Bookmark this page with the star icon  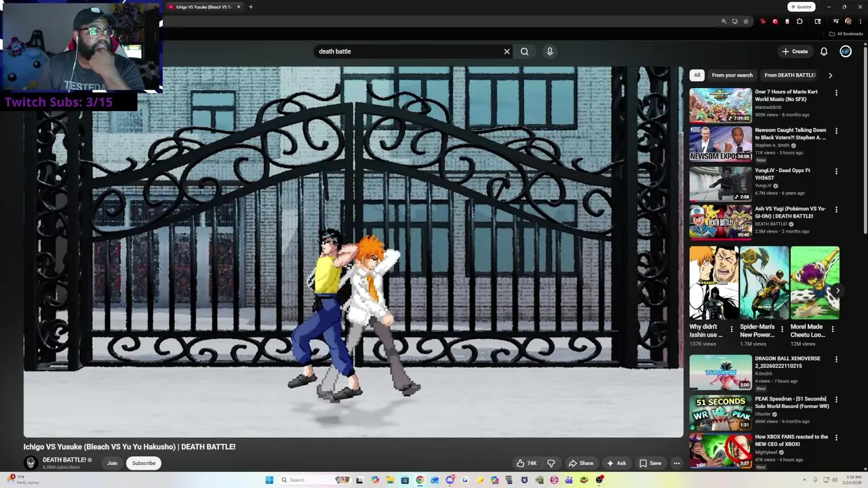746,21
